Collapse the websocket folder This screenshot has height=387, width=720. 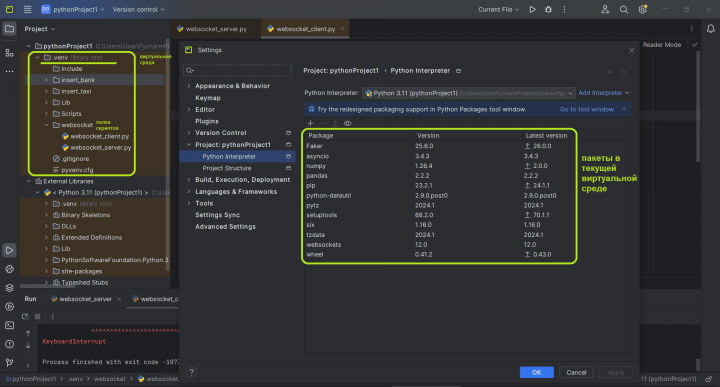click(46, 125)
